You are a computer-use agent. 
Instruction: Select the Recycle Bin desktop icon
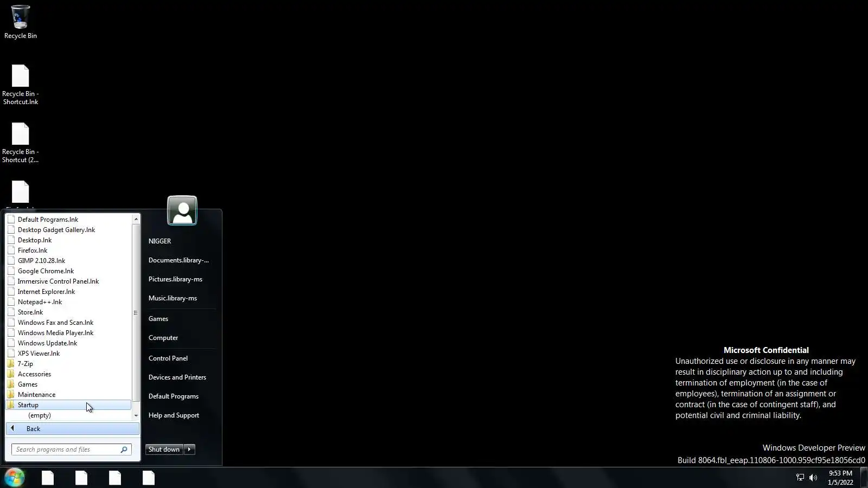(x=21, y=22)
